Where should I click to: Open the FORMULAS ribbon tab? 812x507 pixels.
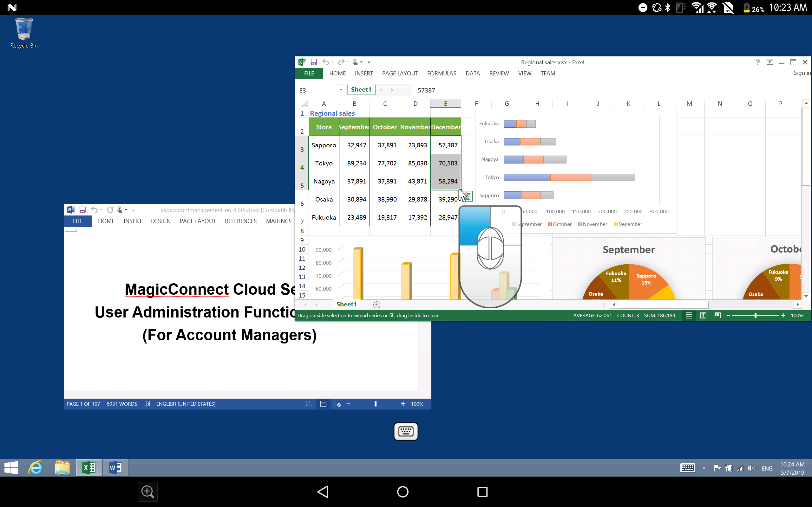441,74
